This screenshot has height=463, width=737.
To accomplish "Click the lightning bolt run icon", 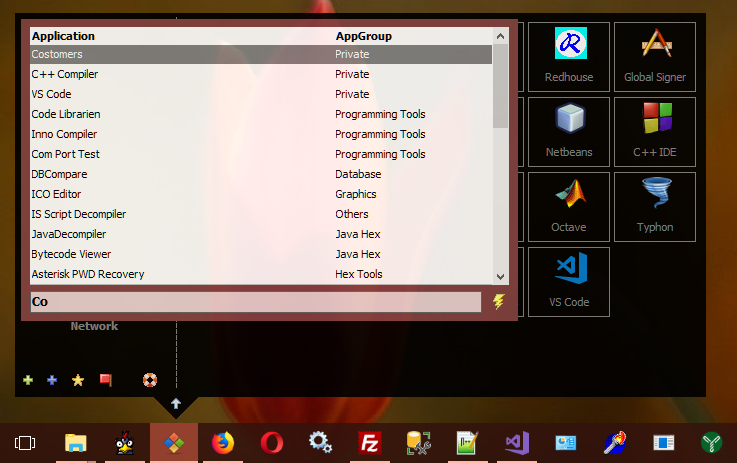I will point(499,301).
